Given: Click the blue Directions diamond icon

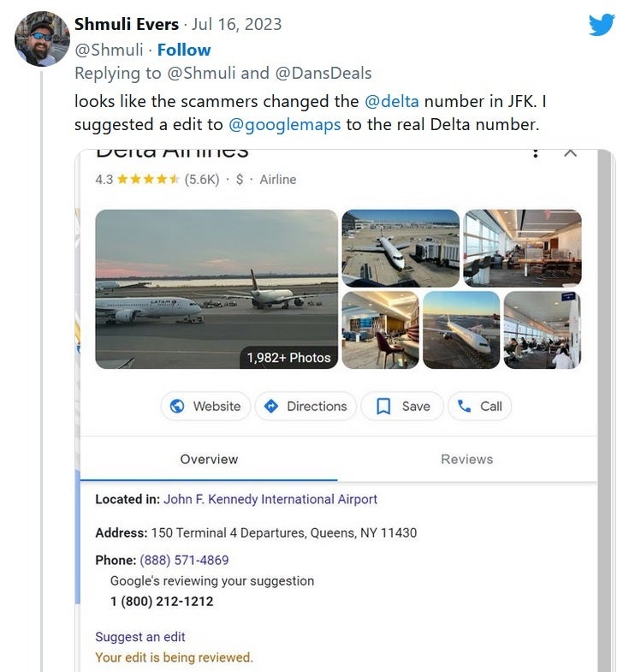Looking at the screenshot, I should coord(270,406).
